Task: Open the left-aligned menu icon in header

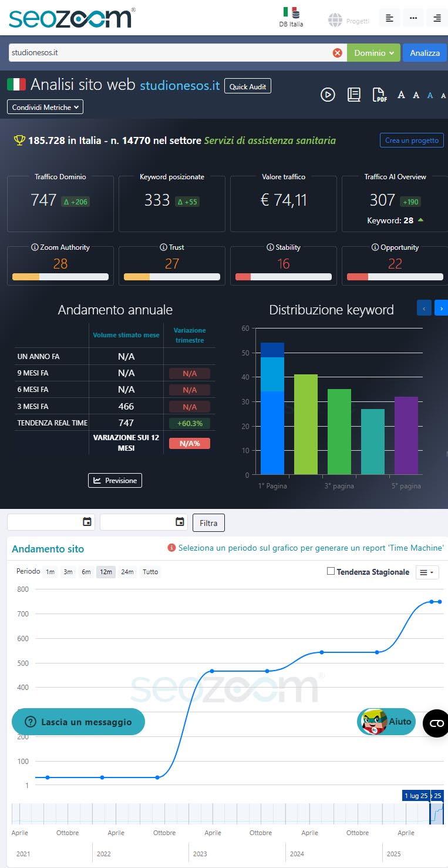Action: tap(389, 19)
